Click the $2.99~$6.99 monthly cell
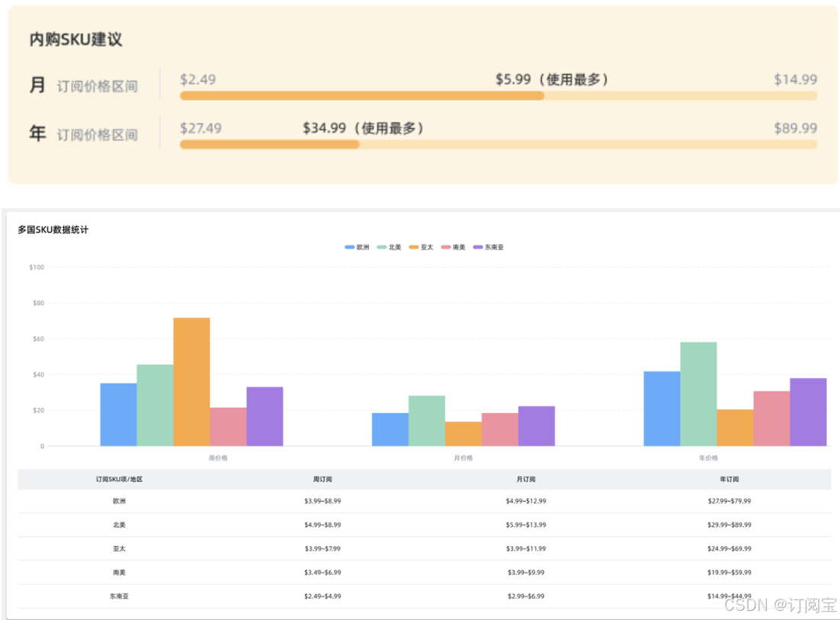Screen dimensions: 840x620 tap(525, 596)
